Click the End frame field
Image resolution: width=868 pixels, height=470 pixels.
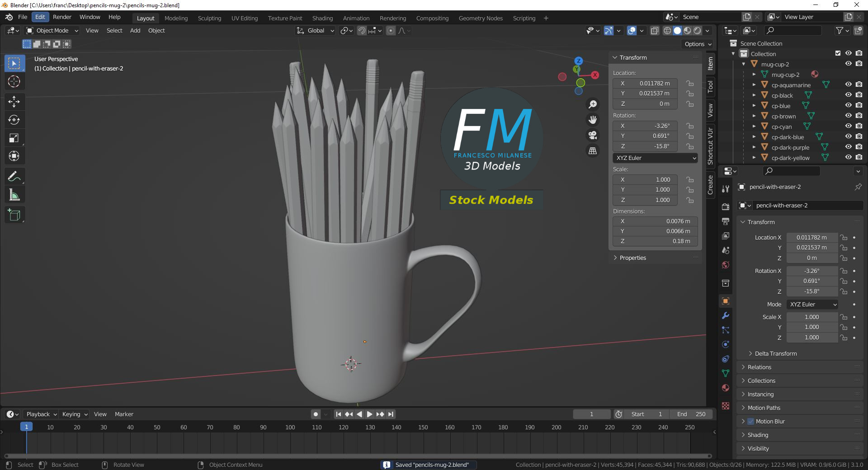click(691, 414)
